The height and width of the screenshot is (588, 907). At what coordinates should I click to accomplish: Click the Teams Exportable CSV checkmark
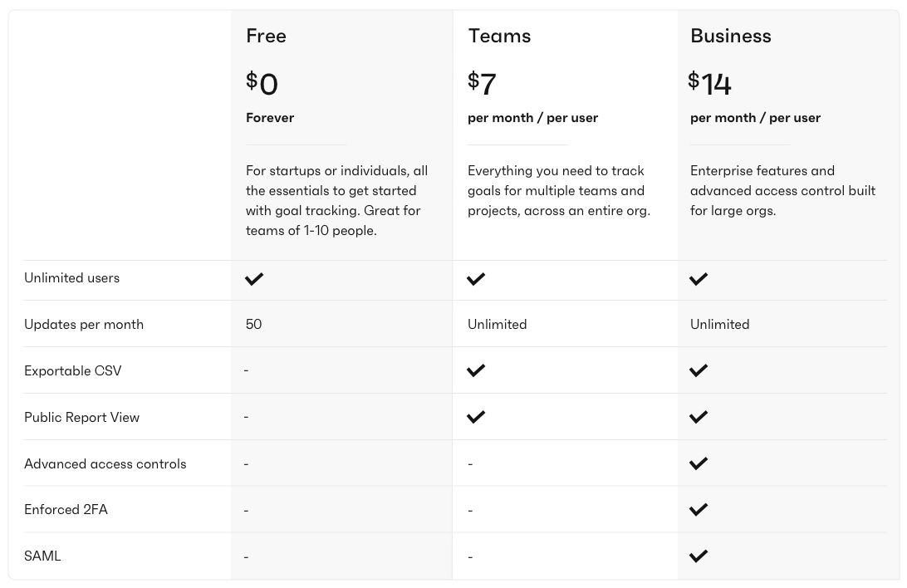click(x=476, y=370)
